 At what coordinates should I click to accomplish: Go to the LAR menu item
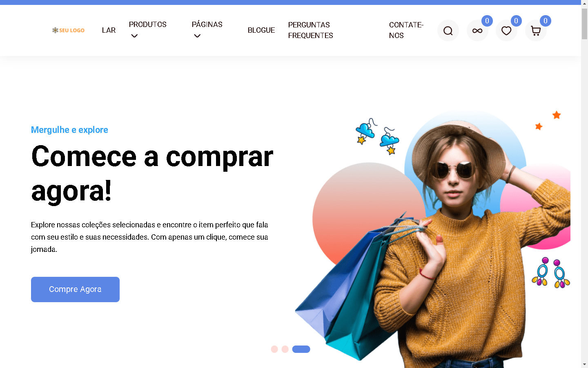pos(109,30)
